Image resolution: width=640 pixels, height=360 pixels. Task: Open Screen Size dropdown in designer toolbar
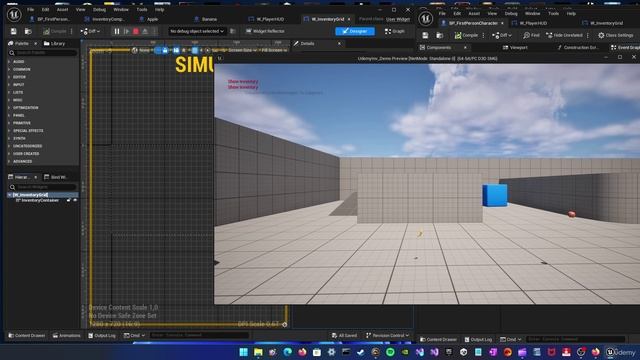242,50
